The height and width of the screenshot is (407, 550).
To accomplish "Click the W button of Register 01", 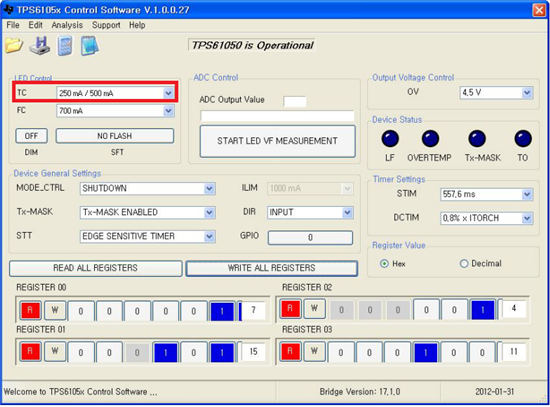I will [x=55, y=352].
